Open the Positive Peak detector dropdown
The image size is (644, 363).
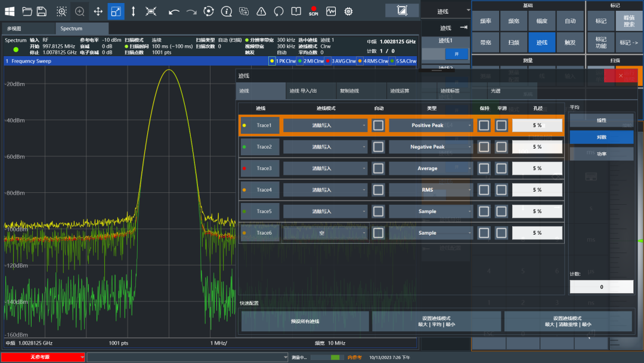(x=431, y=125)
